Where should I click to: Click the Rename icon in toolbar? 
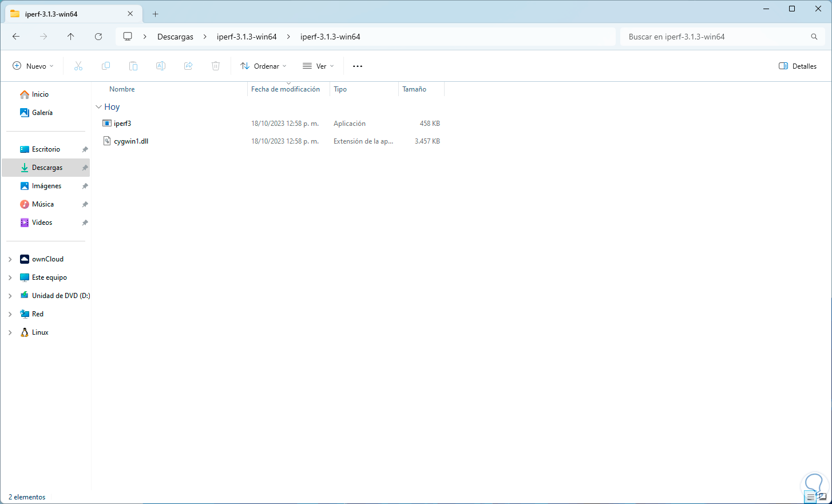[x=161, y=66]
